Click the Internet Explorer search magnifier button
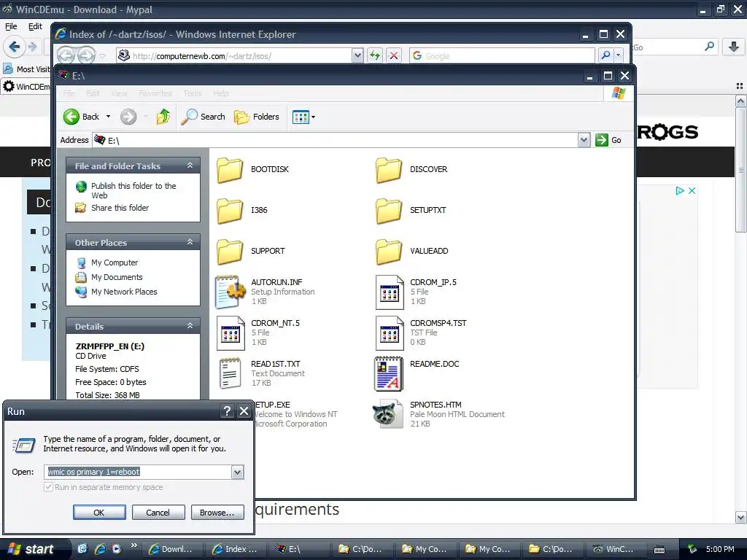This screenshot has height=560, width=747. [605, 55]
